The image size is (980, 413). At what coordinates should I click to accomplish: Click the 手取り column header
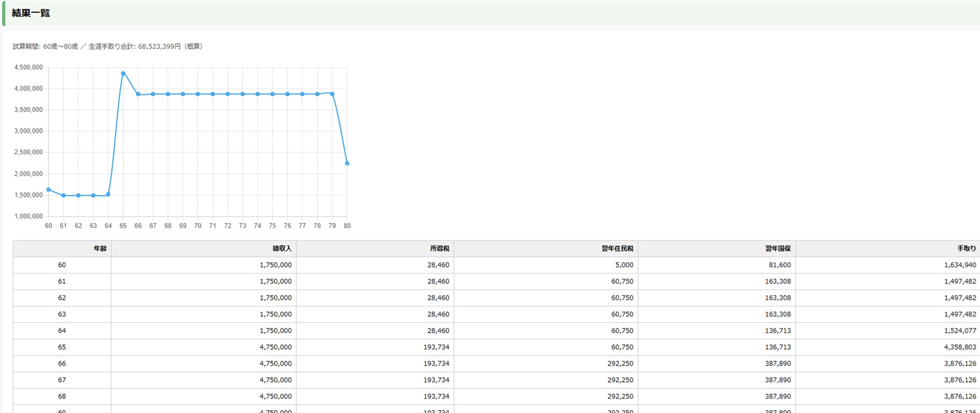(x=966, y=248)
